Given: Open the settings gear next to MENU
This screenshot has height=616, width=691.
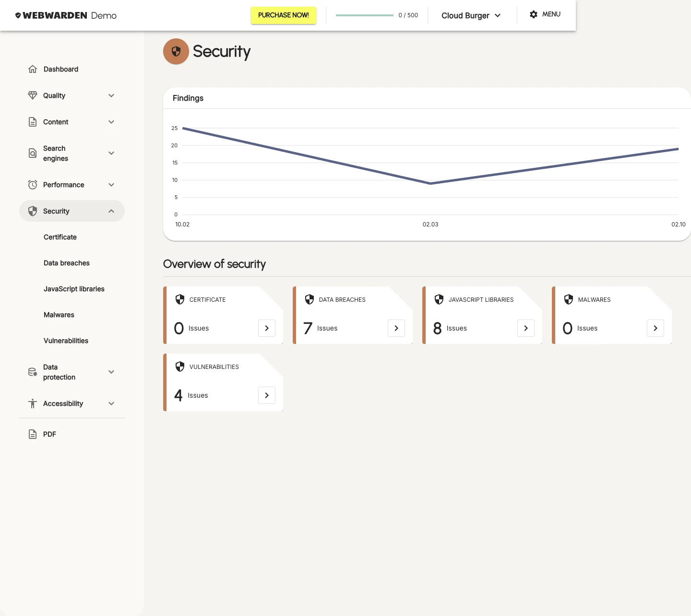Looking at the screenshot, I should tap(533, 14).
